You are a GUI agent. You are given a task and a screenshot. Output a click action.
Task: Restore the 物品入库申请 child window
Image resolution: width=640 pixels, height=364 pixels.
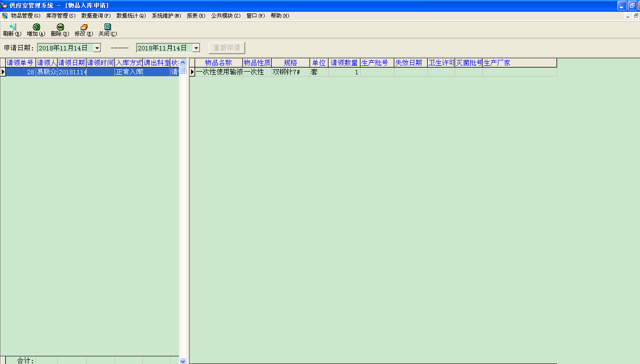pyautogui.click(x=636, y=16)
